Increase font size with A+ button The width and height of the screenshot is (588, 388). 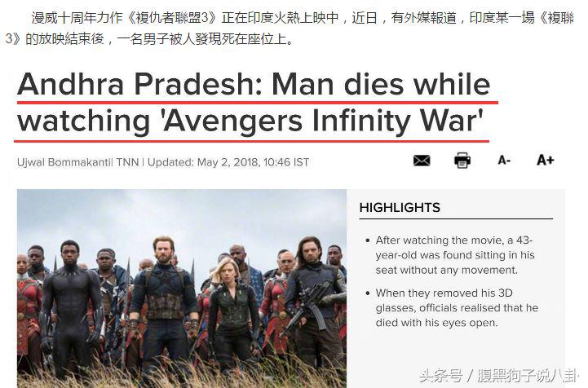[546, 160]
